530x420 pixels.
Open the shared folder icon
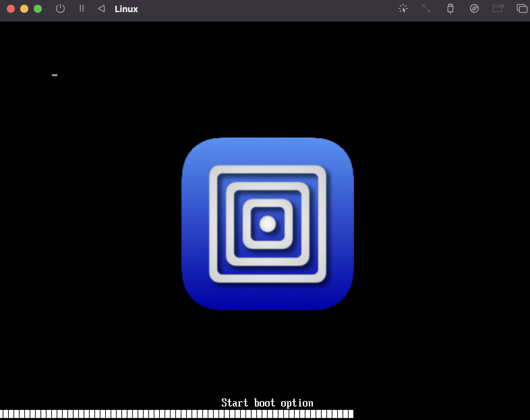[498, 8]
